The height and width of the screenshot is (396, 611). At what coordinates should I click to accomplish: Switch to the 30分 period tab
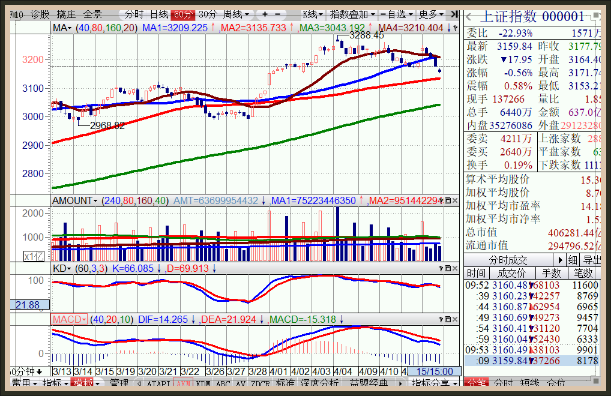pos(207,14)
